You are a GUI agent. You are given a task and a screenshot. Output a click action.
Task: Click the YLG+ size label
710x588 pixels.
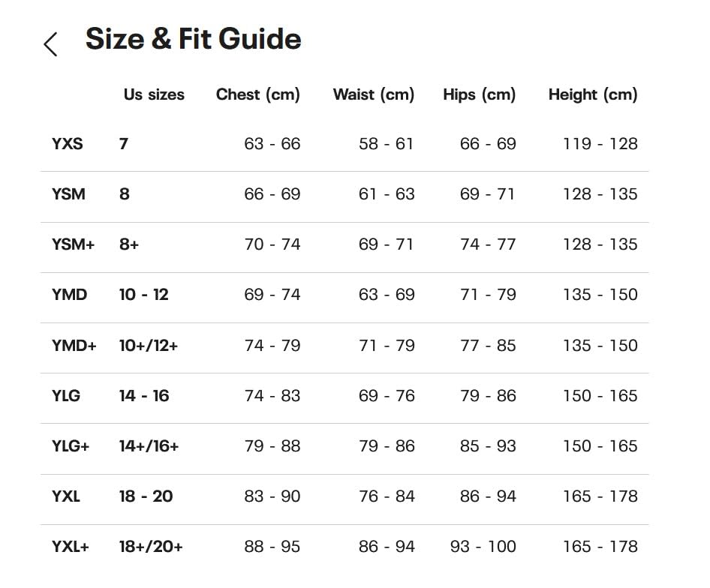(x=71, y=446)
